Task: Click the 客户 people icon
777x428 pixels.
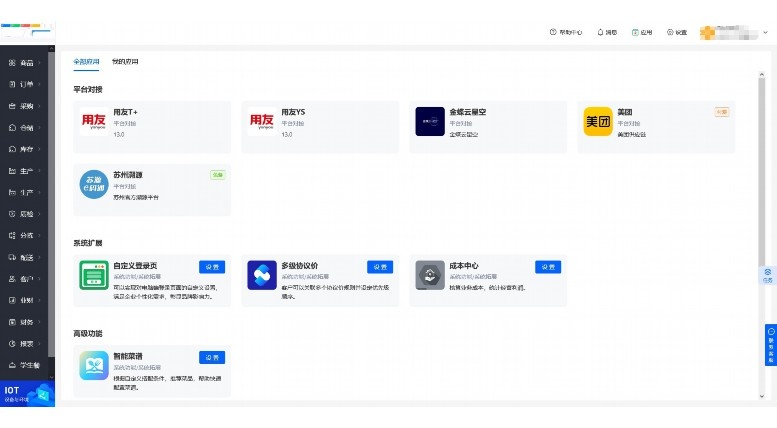Action: [x=12, y=279]
